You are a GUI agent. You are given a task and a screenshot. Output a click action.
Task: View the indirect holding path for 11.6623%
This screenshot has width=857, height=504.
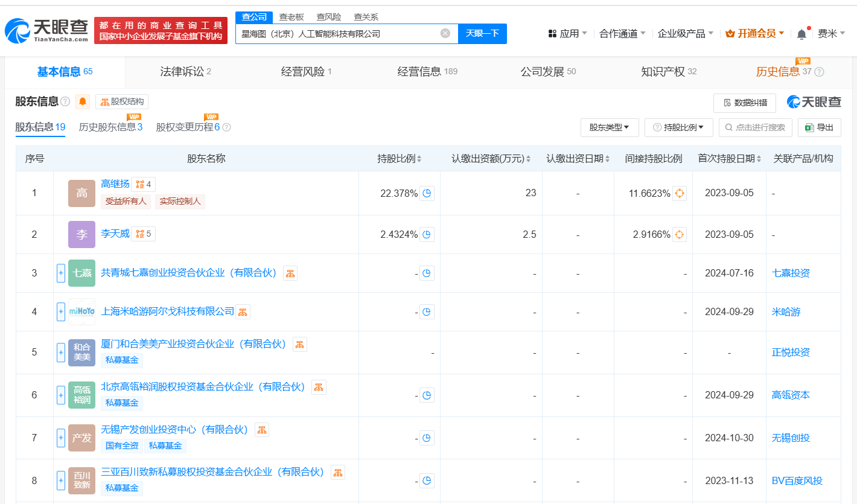[680, 193]
